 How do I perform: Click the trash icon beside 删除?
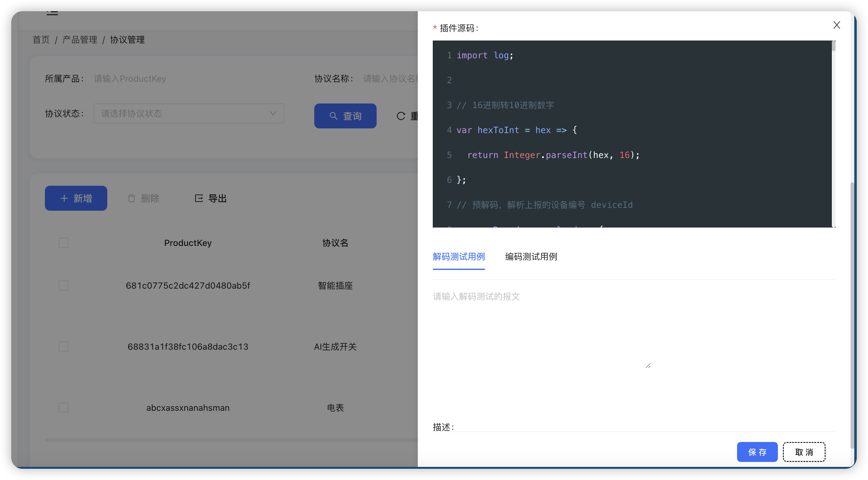132,198
